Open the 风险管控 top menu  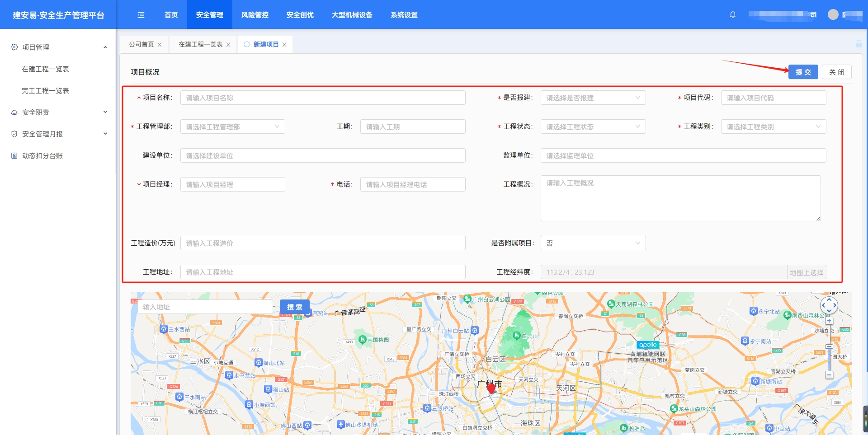pyautogui.click(x=255, y=15)
